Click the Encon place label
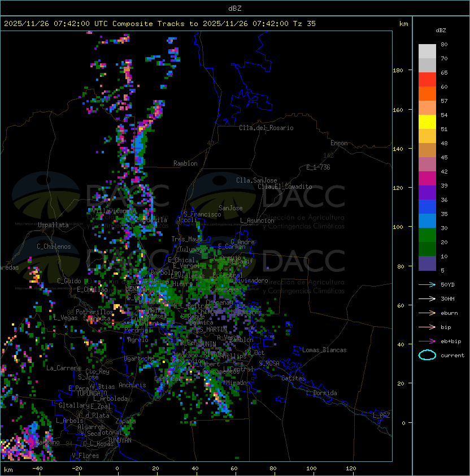This screenshot has height=476, width=470. coord(339,143)
